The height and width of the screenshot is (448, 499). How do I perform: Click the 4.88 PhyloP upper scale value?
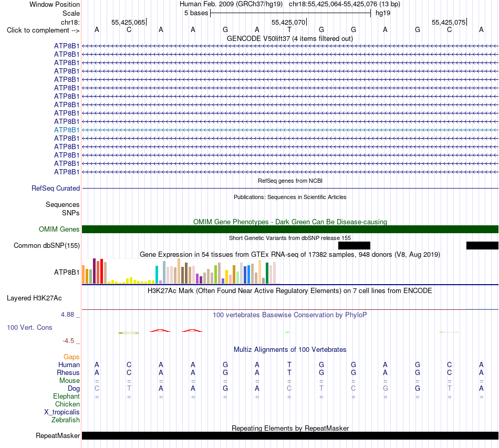[67, 315]
